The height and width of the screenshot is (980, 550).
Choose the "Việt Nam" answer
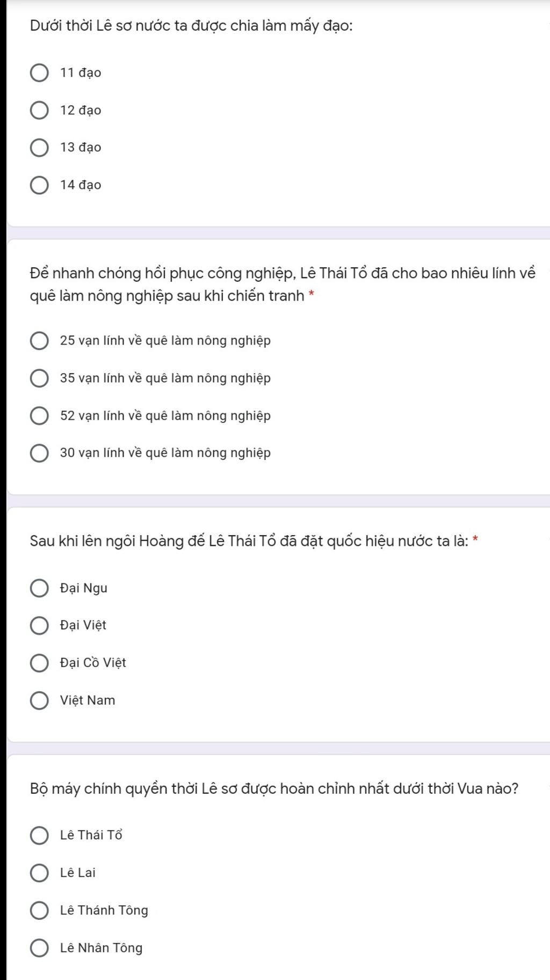click(x=39, y=700)
